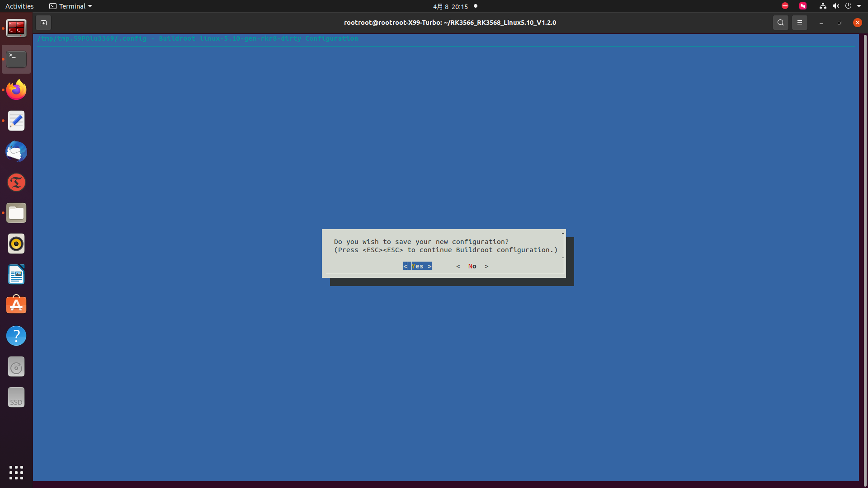Launch Rhythmbox music player from dock
Screen dimensions: 868x488
point(16,244)
